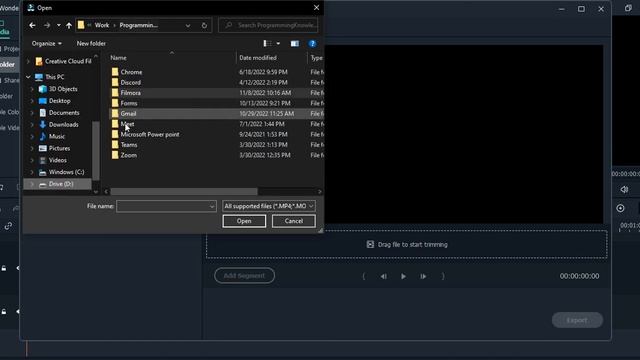Change the view layout icon

267,43
